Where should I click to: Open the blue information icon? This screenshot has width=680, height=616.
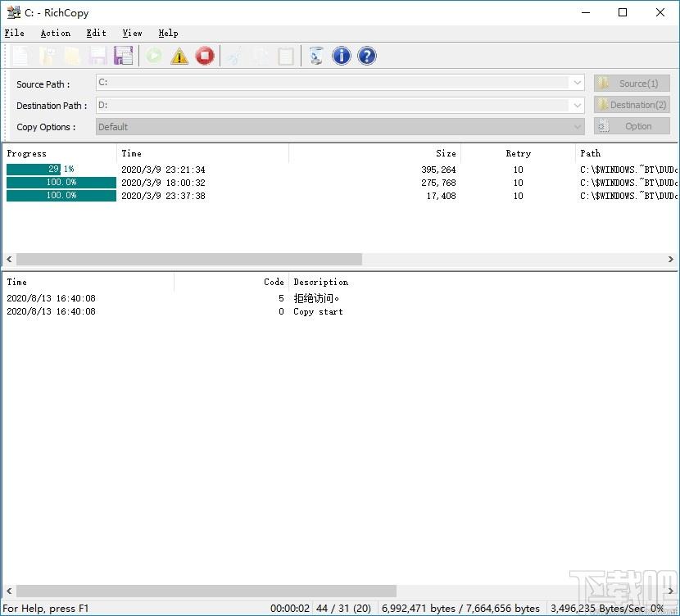[x=342, y=56]
